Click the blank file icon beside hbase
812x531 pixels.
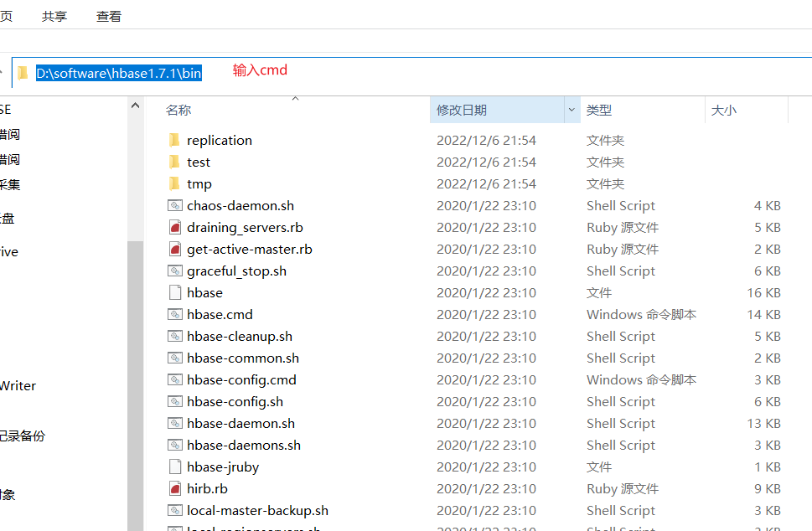click(175, 292)
